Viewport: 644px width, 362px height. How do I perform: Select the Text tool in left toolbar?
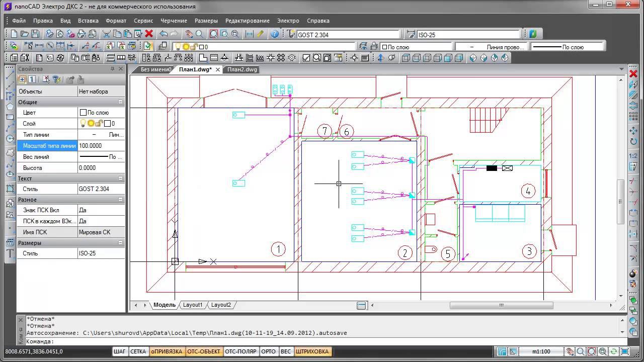click(x=10, y=253)
